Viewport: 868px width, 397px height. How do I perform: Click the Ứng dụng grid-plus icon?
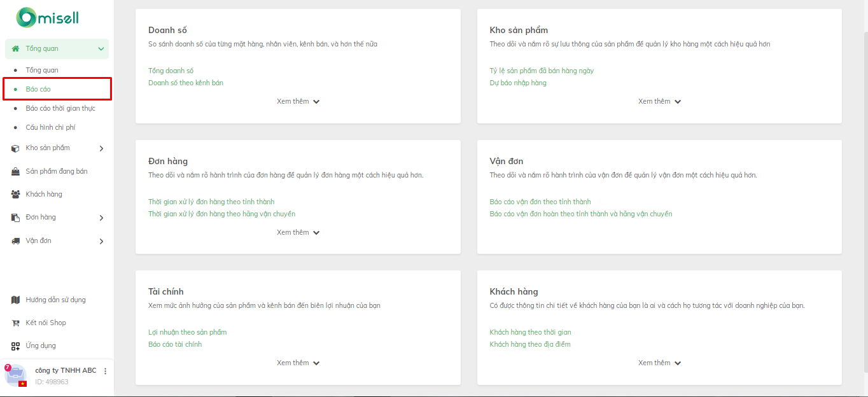click(x=15, y=345)
